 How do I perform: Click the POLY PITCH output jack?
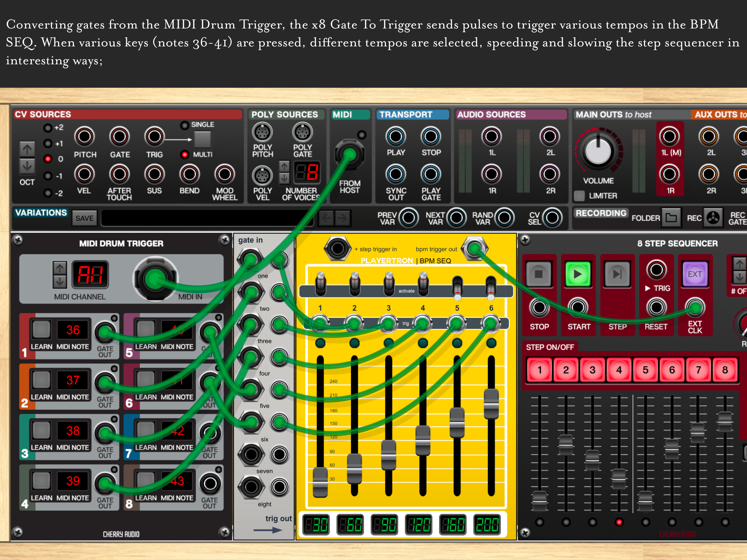tap(262, 132)
